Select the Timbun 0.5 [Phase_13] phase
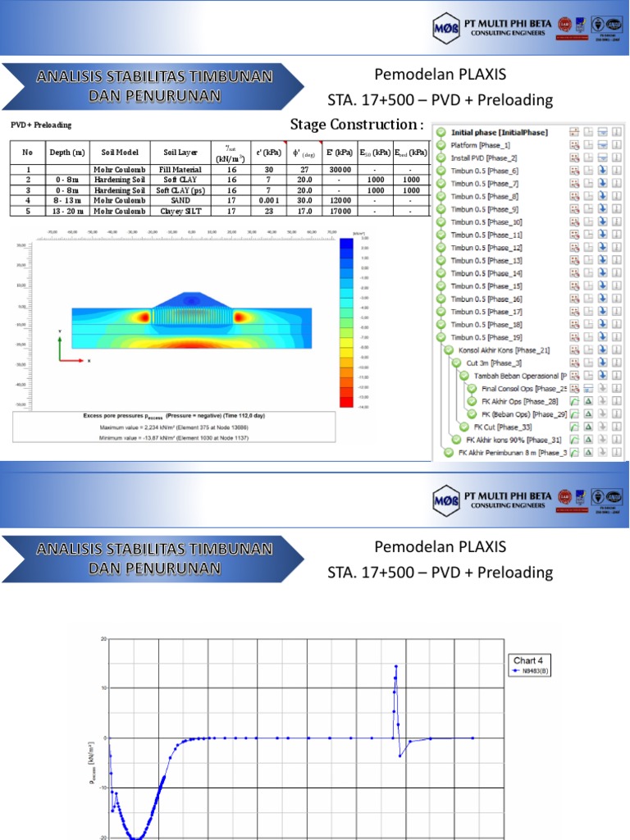 (486, 260)
